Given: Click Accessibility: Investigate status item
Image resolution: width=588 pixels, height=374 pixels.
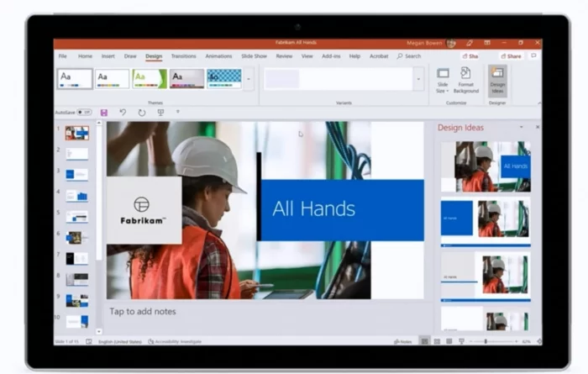Looking at the screenshot, I should tap(175, 341).
